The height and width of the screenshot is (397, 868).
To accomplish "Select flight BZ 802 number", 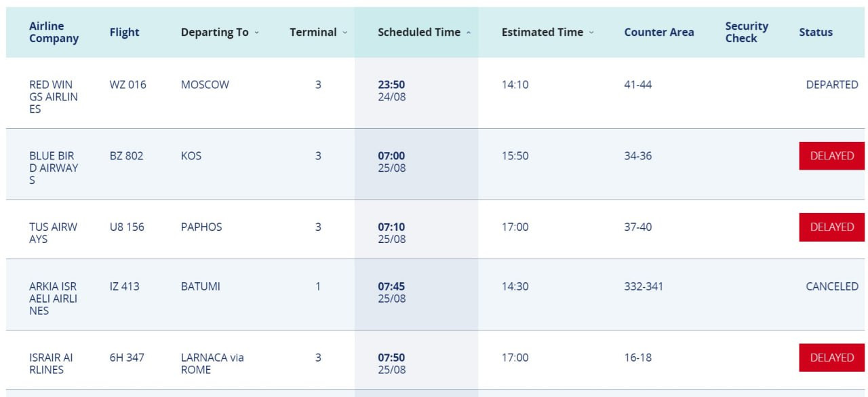I will tap(126, 156).
